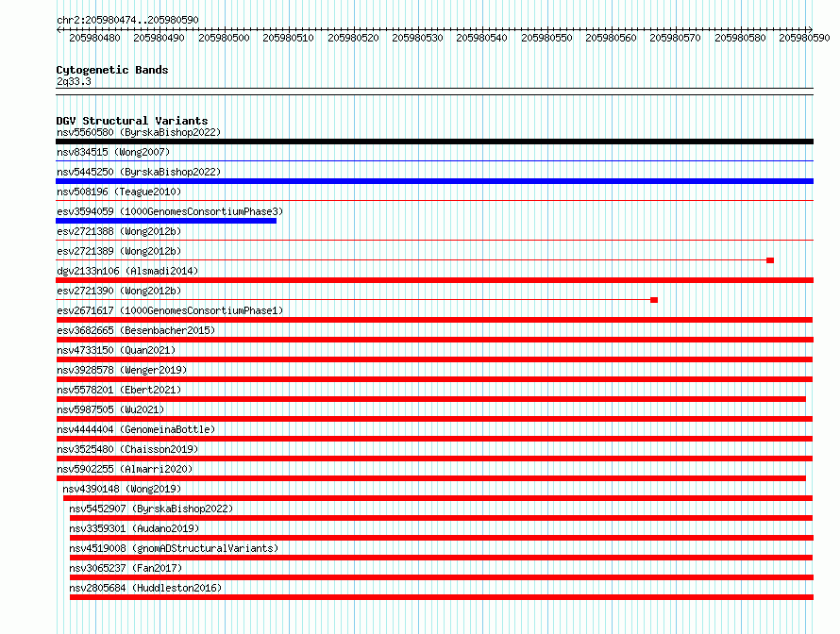840x634 pixels.
Task: Open nsv4390148 (Wong2019) variant label
Action: (122, 489)
